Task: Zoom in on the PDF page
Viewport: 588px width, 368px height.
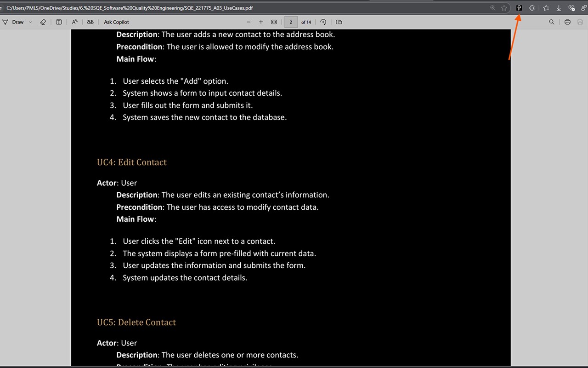Action: [261, 22]
